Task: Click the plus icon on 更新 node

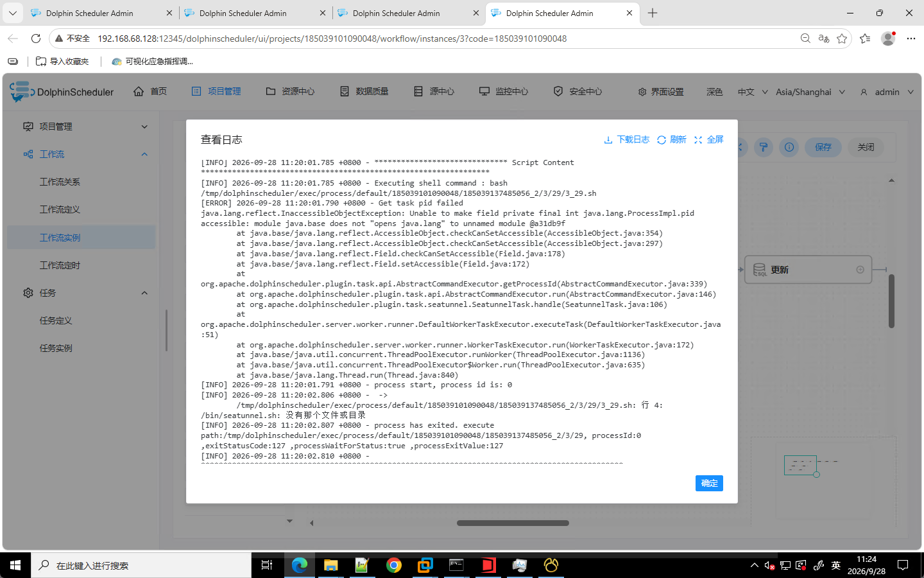Action: pyautogui.click(x=860, y=270)
